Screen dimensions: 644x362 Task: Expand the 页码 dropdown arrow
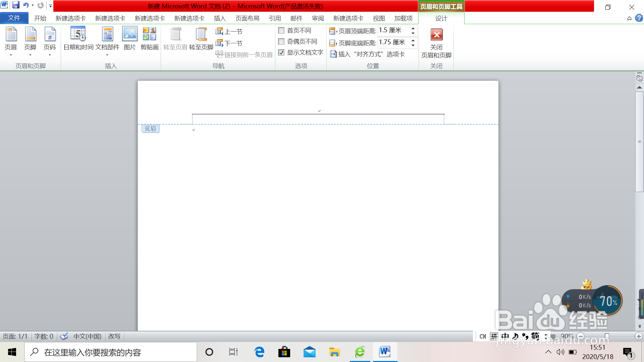tap(50, 55)
